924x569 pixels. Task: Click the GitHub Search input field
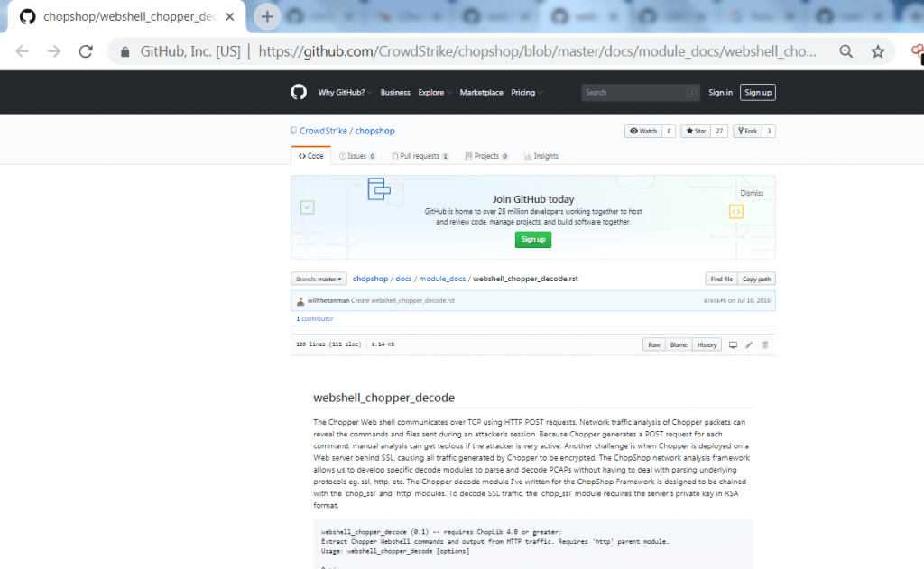point(641,93)
